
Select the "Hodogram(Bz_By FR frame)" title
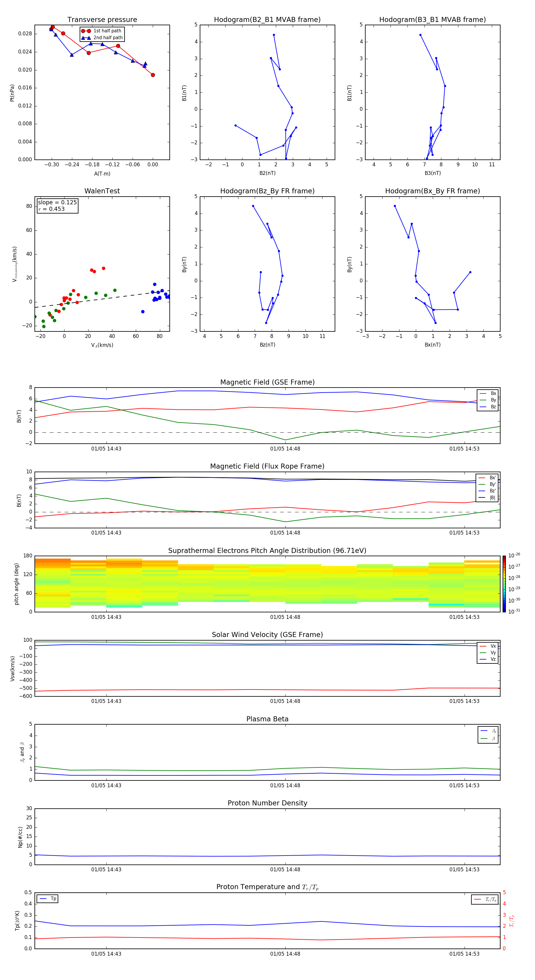point(267,191)
